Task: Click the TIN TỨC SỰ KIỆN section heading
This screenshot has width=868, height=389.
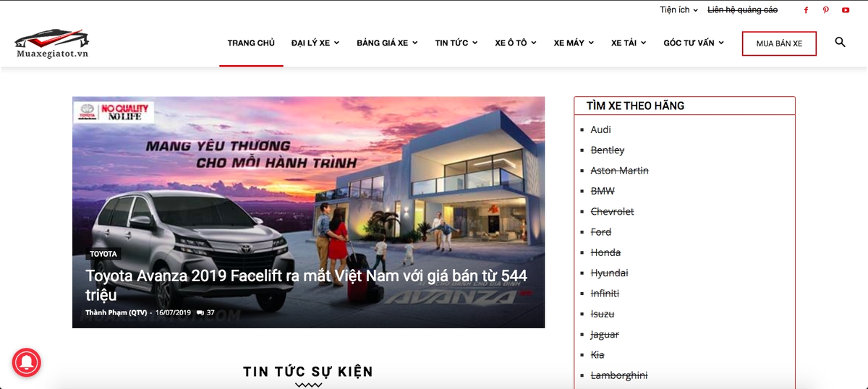Action: pos(308,372)
